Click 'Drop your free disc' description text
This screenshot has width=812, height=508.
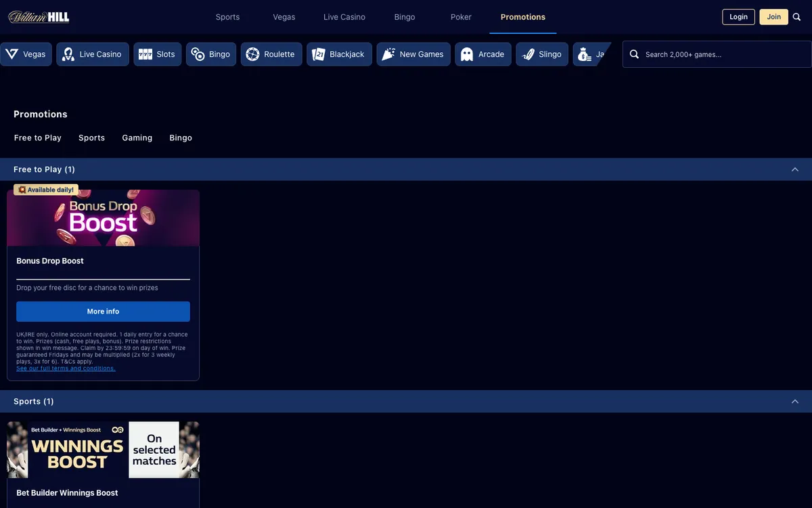(x=87, y=288)
